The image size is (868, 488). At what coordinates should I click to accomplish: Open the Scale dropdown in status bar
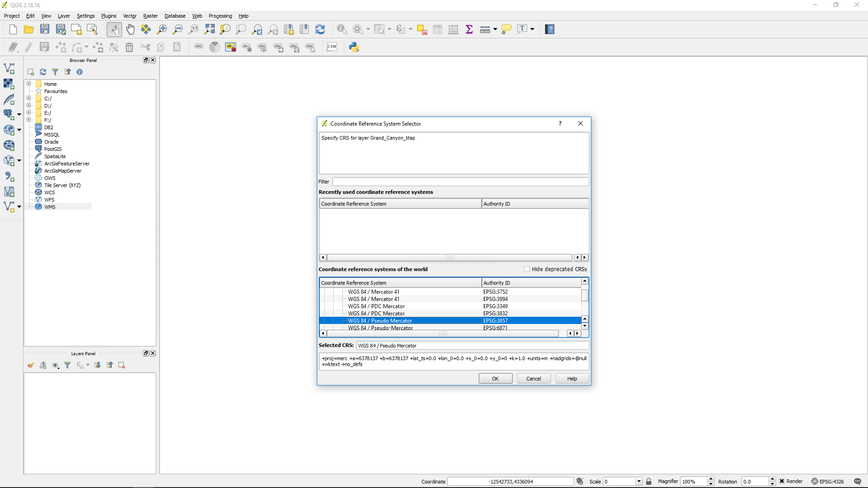(x=639, y=481)
